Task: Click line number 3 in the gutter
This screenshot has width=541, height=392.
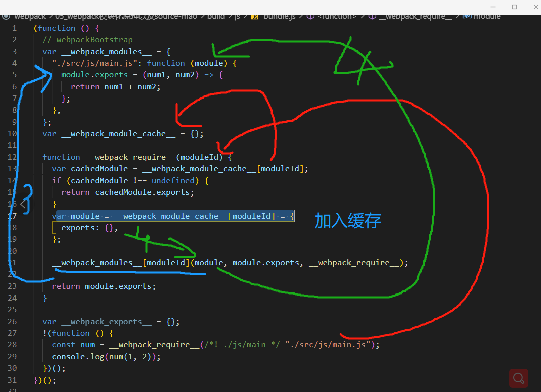Action: coord(14,51)
